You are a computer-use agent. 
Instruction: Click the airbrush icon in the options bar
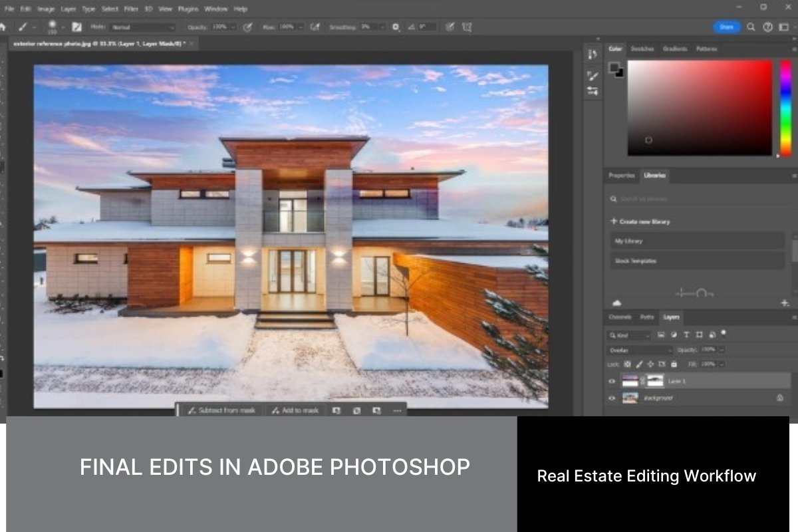click(315, 27)
